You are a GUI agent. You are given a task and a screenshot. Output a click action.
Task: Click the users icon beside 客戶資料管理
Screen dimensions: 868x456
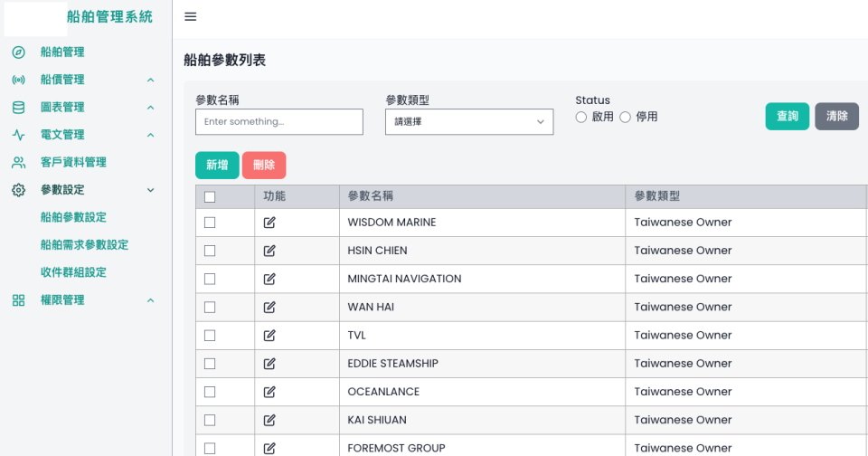(18, 163)
